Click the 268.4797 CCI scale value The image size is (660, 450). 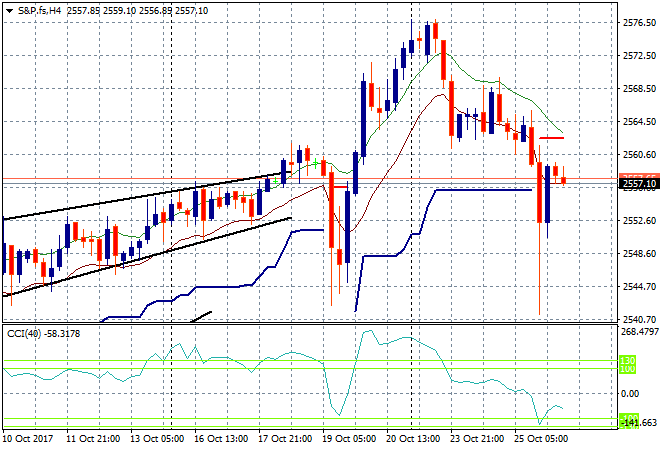pyautogui.click(x=640, y=332)
